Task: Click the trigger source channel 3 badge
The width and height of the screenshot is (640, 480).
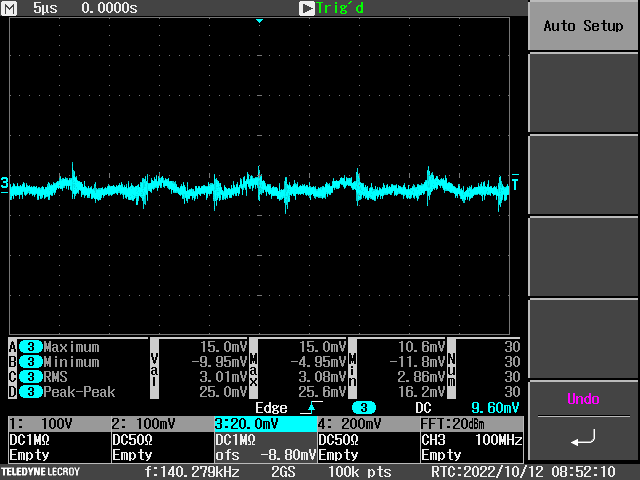Action: point(363,408)
